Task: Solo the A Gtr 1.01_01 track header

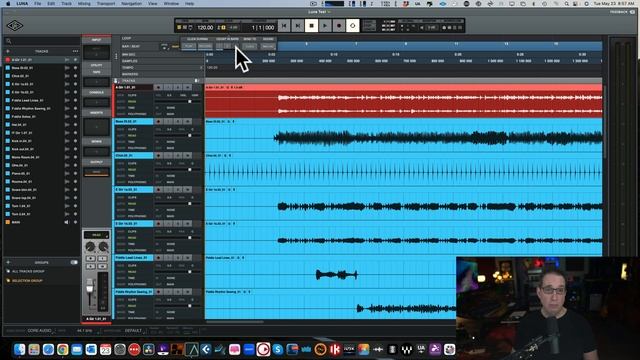Action: pyautogui.click(x=178, y=87)
